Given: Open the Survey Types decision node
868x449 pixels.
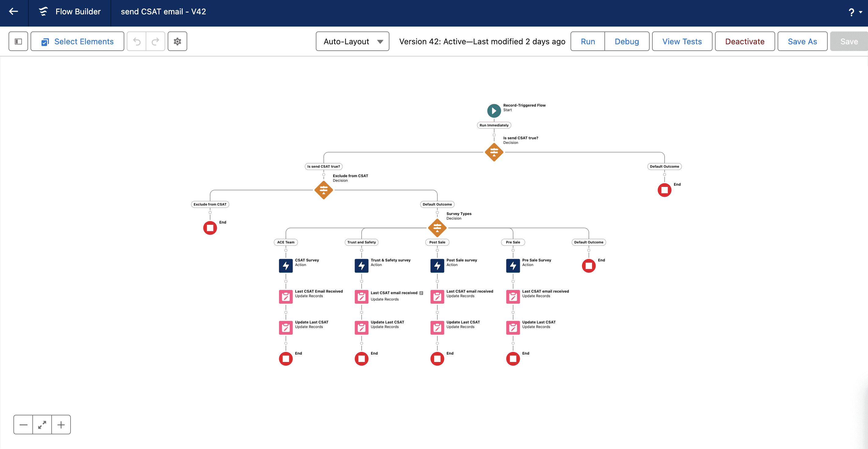Looking at the screenshot, I should [437, 228].
